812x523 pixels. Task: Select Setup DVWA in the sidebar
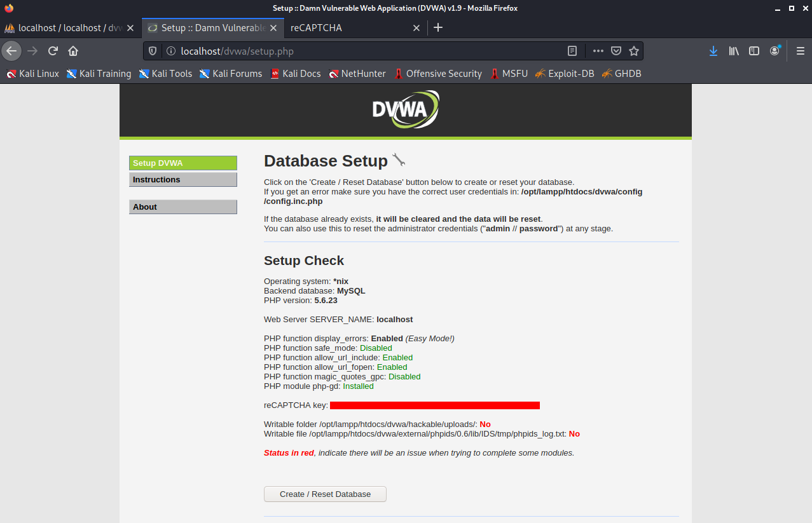click(x=183, y=163)
